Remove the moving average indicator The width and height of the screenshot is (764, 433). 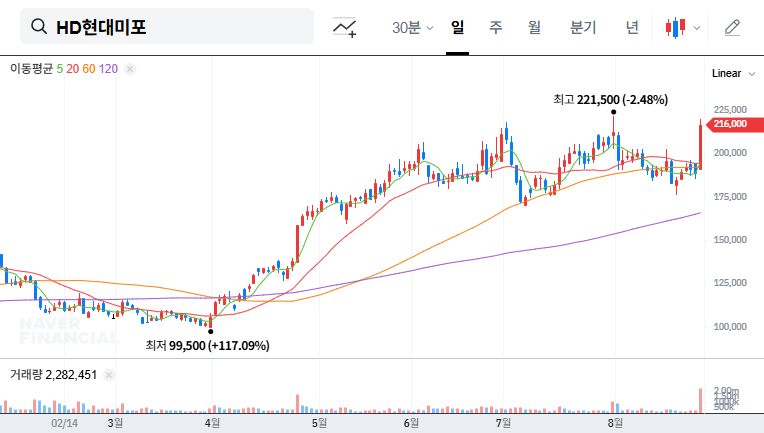pyautogui.click(x=130, y=69)
